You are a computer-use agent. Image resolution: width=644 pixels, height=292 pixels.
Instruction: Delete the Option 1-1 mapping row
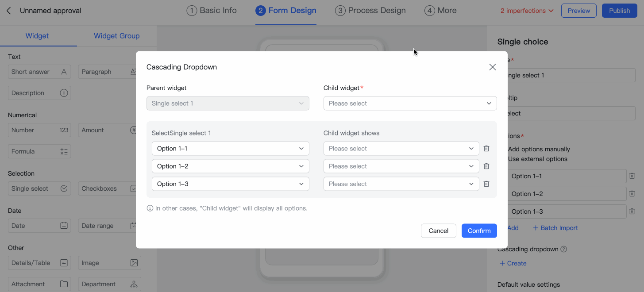click(486, 148)
